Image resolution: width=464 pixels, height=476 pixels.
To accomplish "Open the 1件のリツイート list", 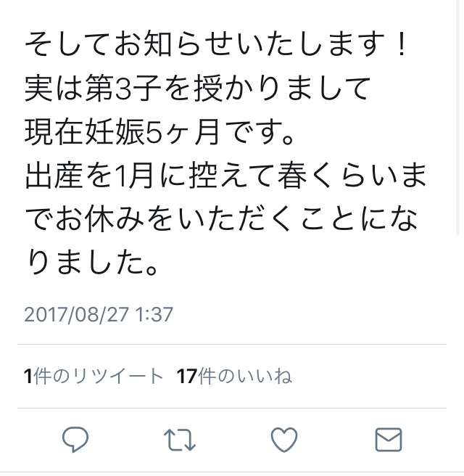I will (94, 377).
